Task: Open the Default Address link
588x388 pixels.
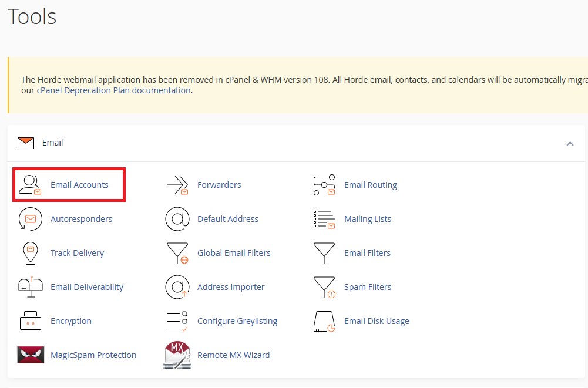Action: coord(228,219)
